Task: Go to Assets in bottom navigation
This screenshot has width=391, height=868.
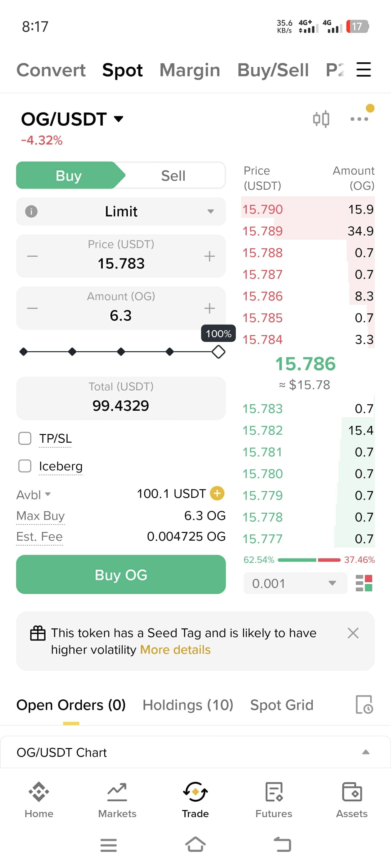Action: [352, 800]
